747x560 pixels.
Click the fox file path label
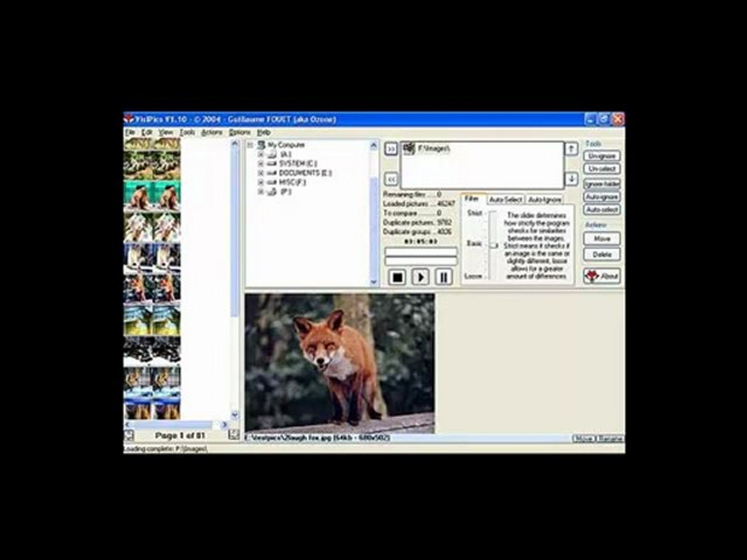pyautogui.click(x=317, y=438)
